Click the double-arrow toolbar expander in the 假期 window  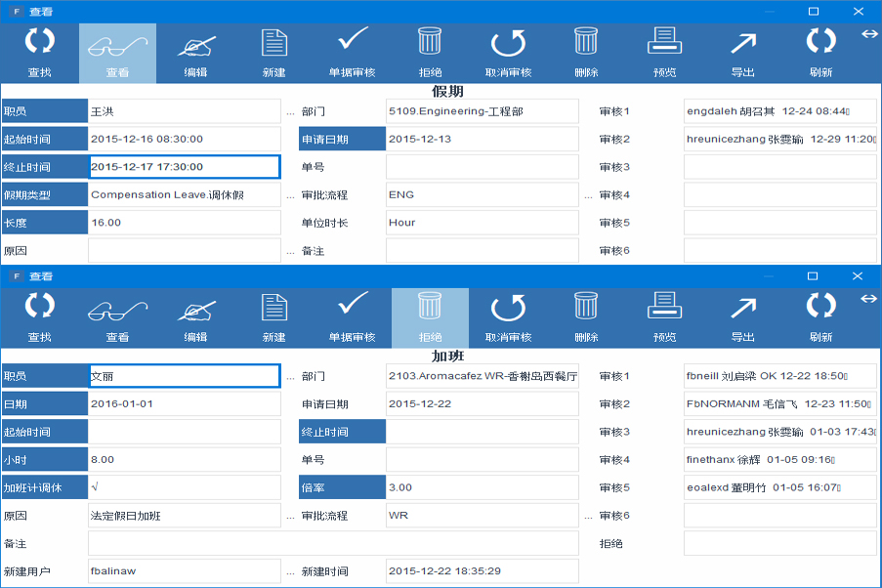[868, 34]
